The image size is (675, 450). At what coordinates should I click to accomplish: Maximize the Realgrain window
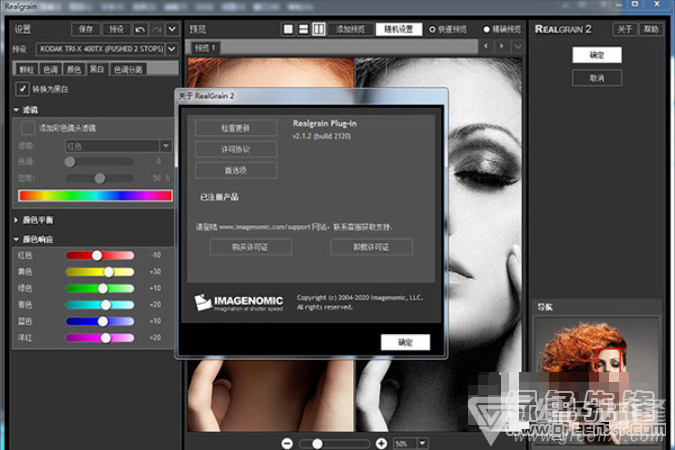pos(635,4)
